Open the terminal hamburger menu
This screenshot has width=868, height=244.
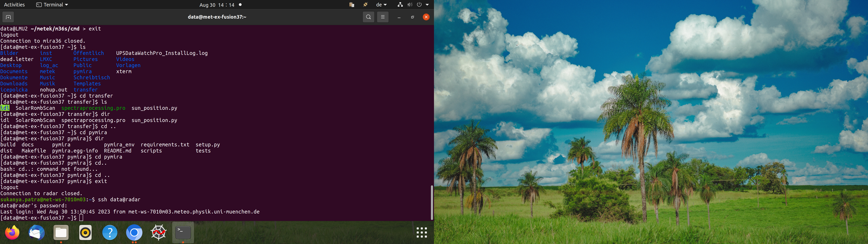[x=383, y=17]
